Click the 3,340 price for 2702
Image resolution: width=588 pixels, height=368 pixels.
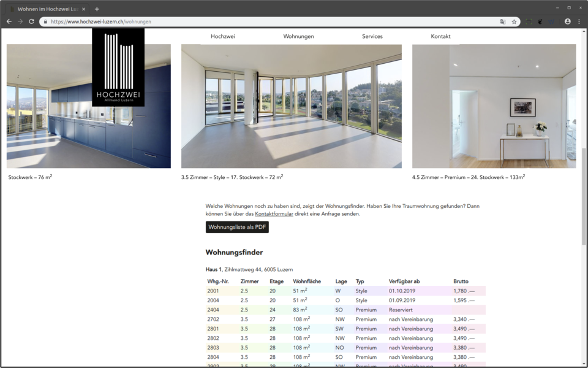coord(464,319)
